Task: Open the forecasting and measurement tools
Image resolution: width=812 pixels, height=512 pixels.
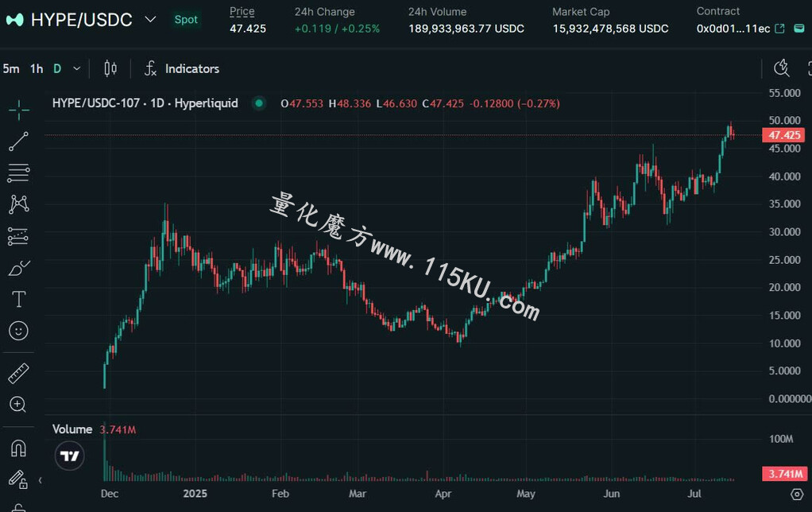Action: click(x=18, y=236)
